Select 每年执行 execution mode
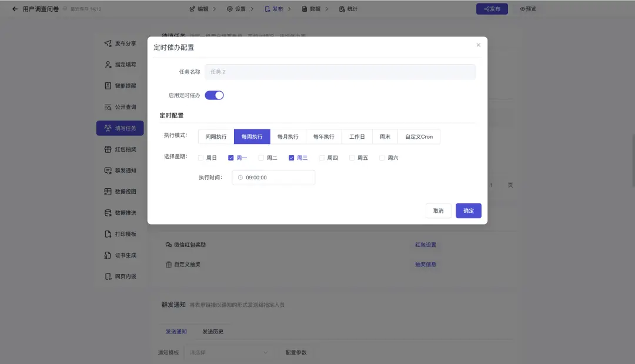Image resolution: width=635 pixels, height=364 pixels. pos(324,136)
